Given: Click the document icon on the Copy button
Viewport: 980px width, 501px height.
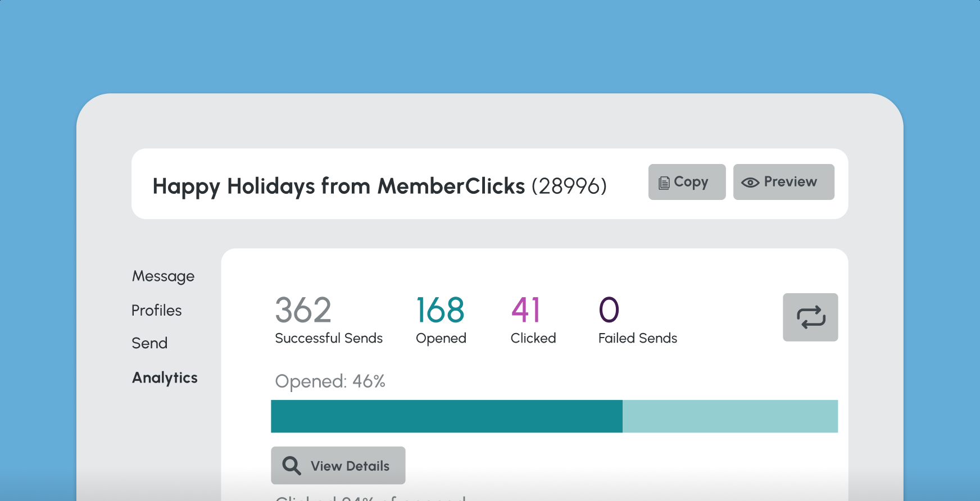Looking at the screenshot, I should click(664, 183).
